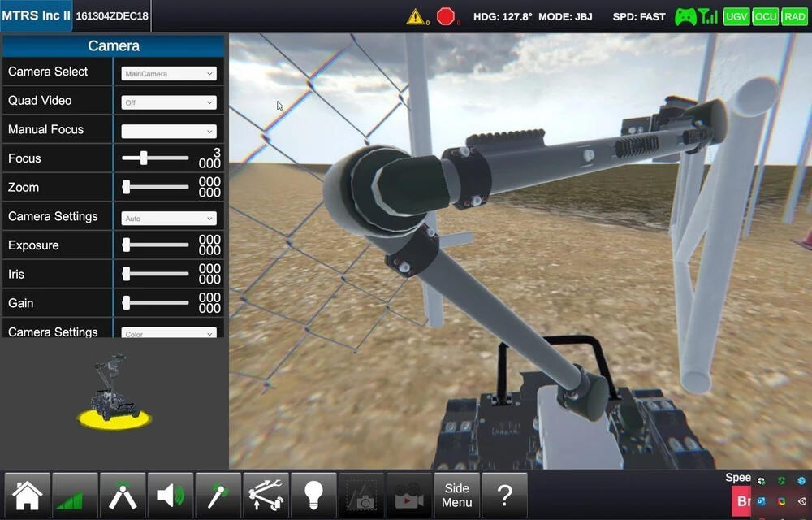This screenshot has width=812, height=520.
Task: Click the video recording camera icon
Action: [x=409, y=495]
